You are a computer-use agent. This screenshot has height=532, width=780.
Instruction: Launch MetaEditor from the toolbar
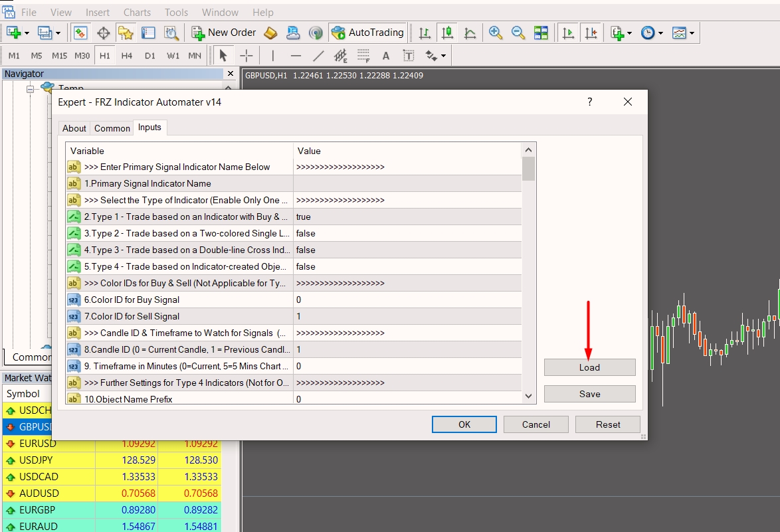270,33
